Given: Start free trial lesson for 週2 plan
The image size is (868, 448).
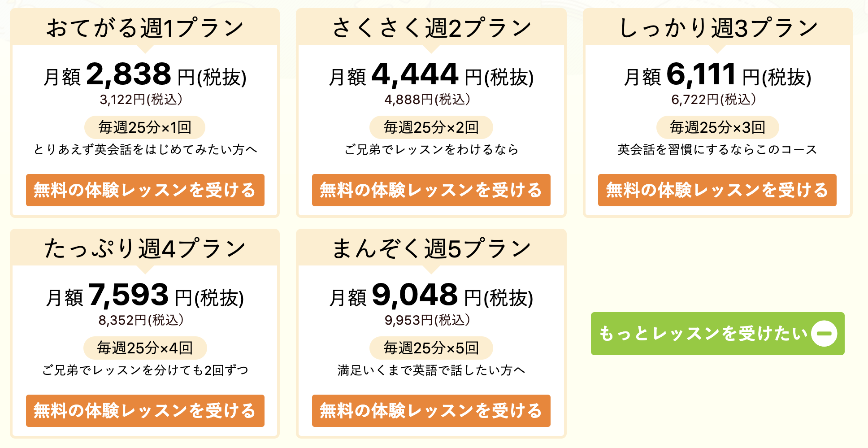Looking at the screenshot, I should tap(431, 190).
